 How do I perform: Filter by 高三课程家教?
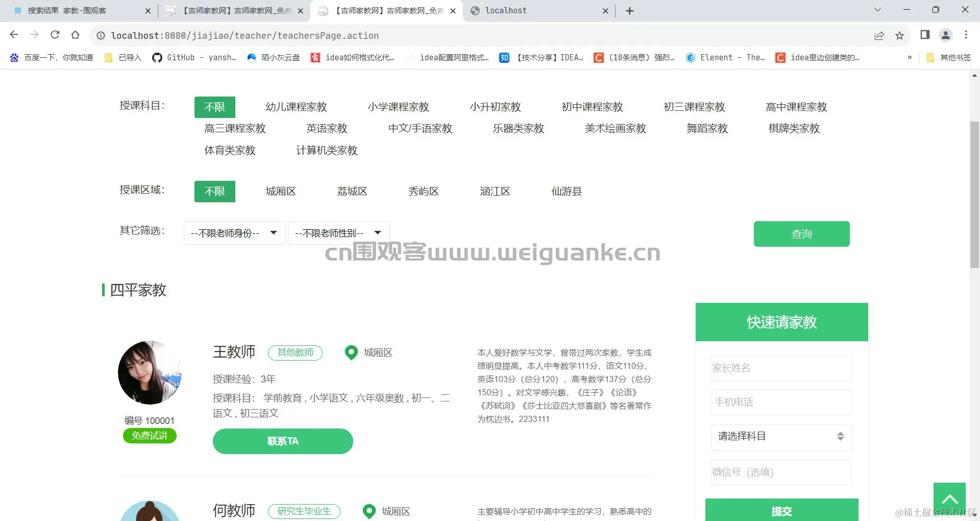point(235,129)
